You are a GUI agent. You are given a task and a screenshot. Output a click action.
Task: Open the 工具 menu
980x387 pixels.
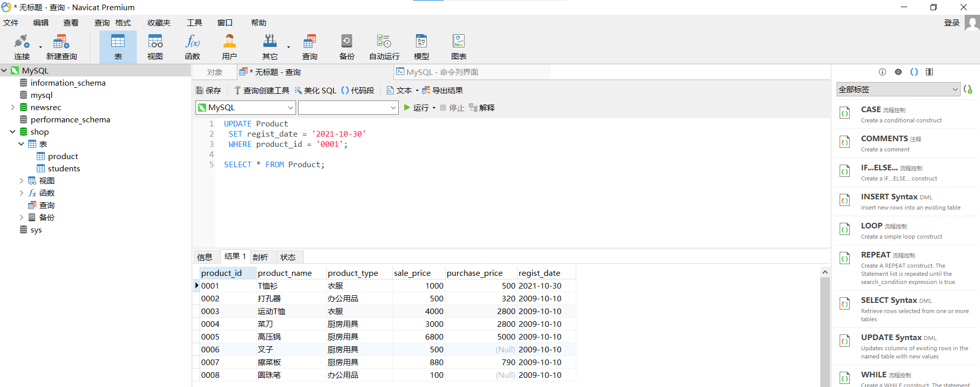tap(194, 23)
